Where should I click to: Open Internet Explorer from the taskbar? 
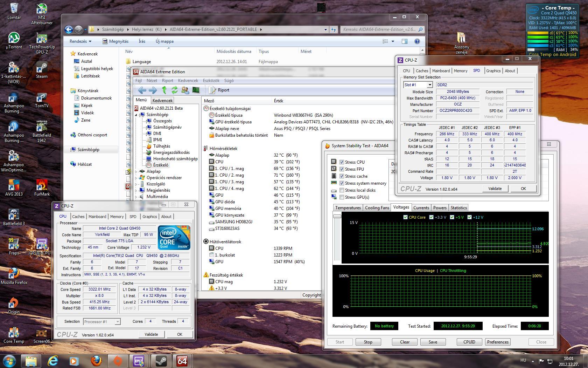[52, 361]
